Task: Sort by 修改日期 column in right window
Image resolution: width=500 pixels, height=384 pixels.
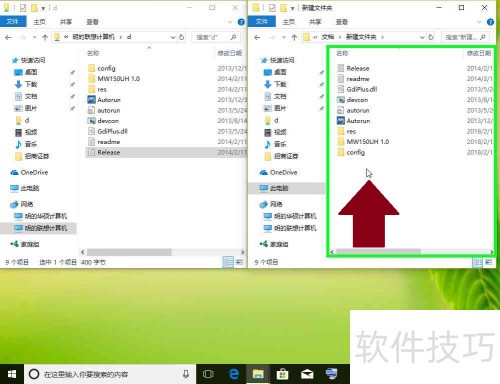Action: pos(479,53)
